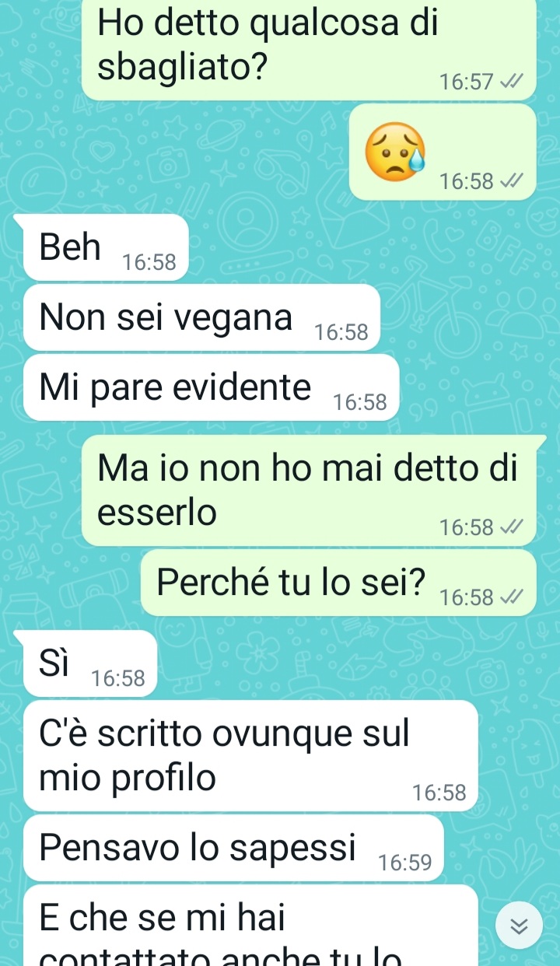Tap read checkmarks on the emoji message
560x966 pixels.
coord(511,181)
